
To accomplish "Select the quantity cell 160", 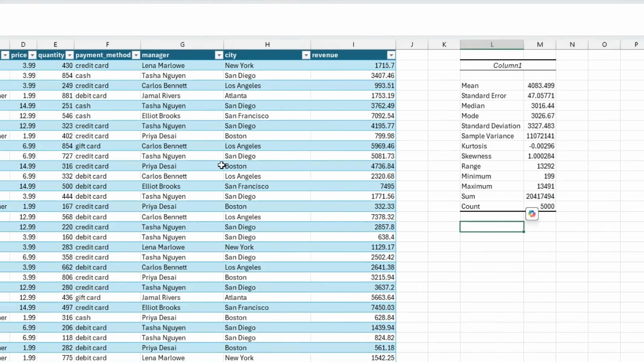I will [55, 237].
